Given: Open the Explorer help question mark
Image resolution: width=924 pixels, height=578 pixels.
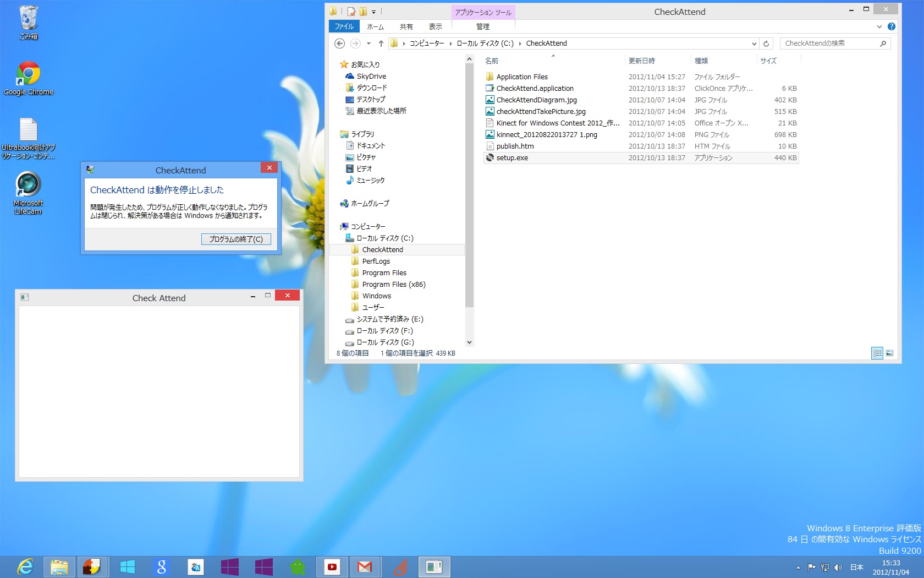Looking at the screenshot, I should (892, 26).
